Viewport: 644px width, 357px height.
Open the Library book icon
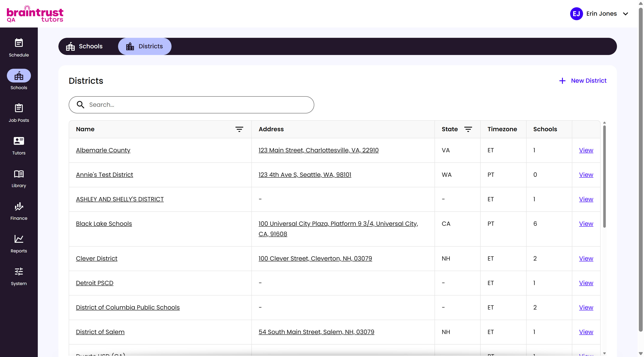click(x=19, y=174)
